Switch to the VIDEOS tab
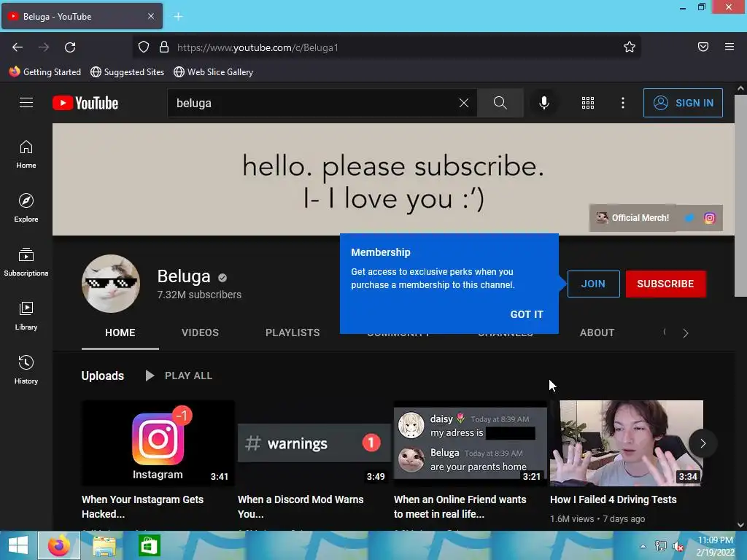The height and width of the screenshot is (560, 747). click(x=200, y=332)
